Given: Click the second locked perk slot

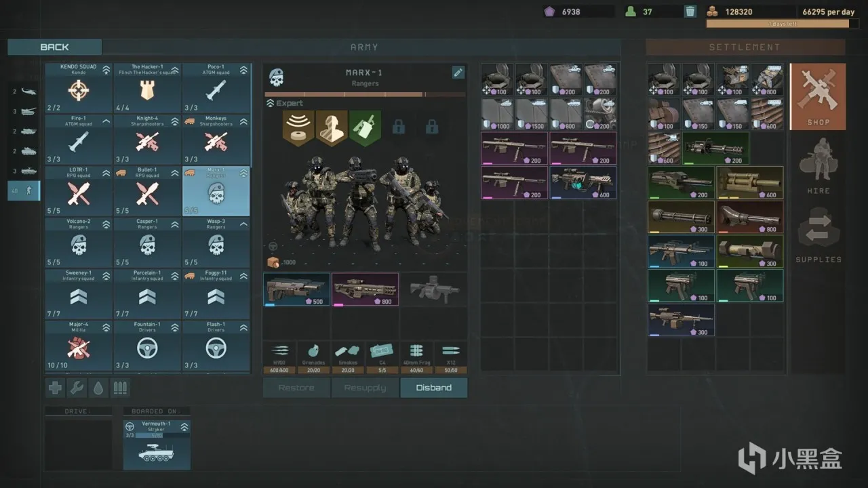Looking at the screenshot, I should point(432,126).
